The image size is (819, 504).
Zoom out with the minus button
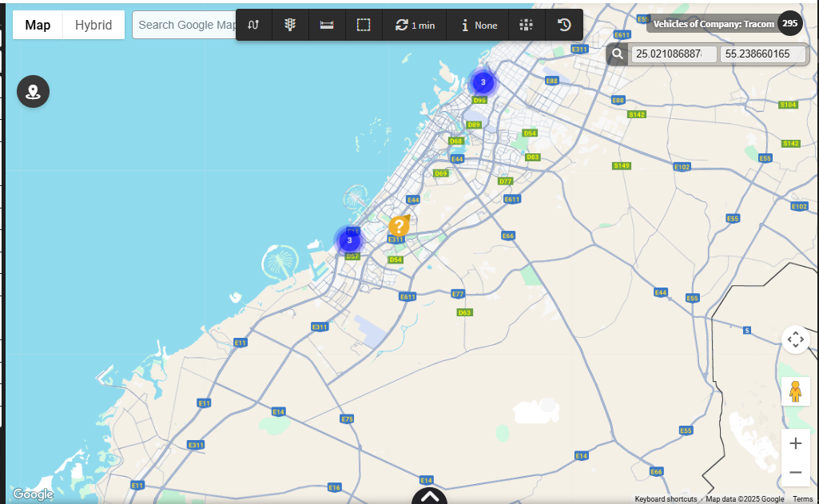[x=795, y=472]
